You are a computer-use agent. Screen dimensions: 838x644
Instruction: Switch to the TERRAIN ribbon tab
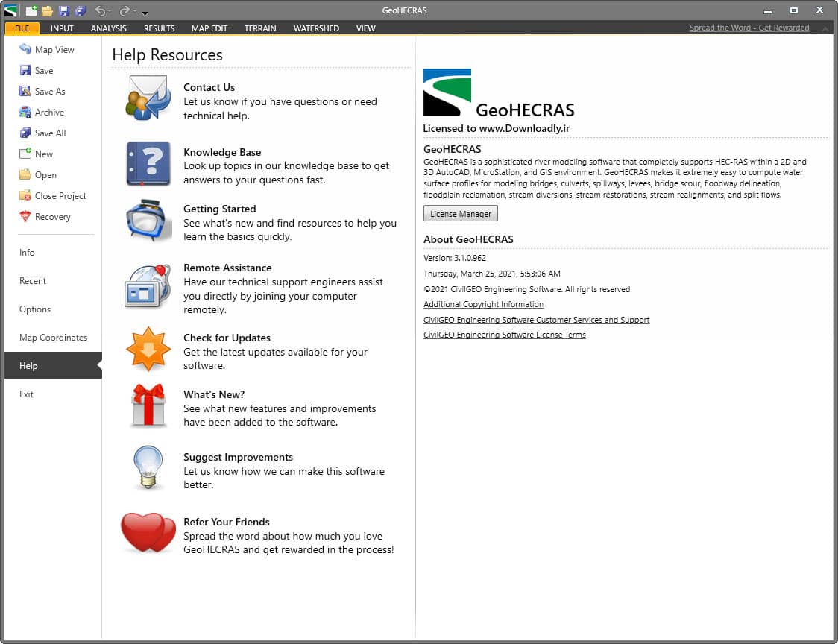(x=260, y=28)
